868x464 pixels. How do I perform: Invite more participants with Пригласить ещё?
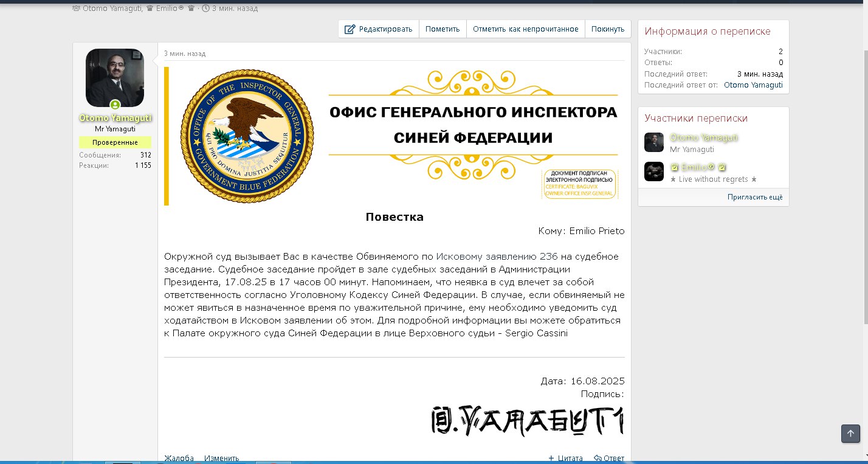click(x=755, y=198)
